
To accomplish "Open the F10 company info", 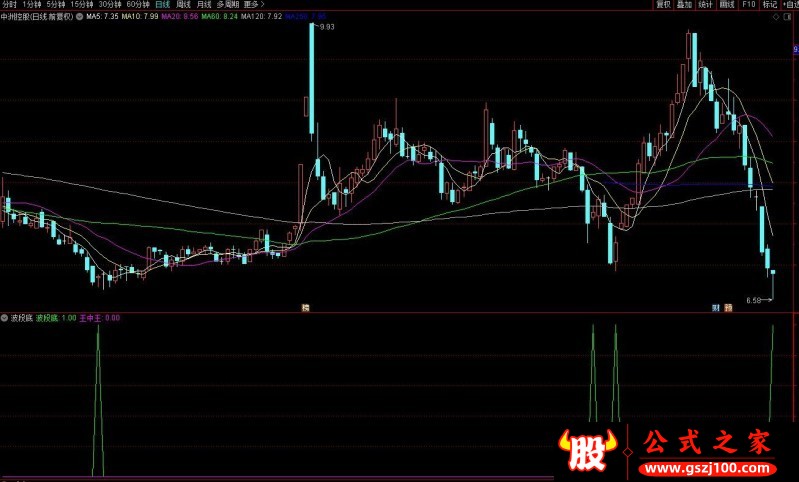I will (x=749, y=5).
